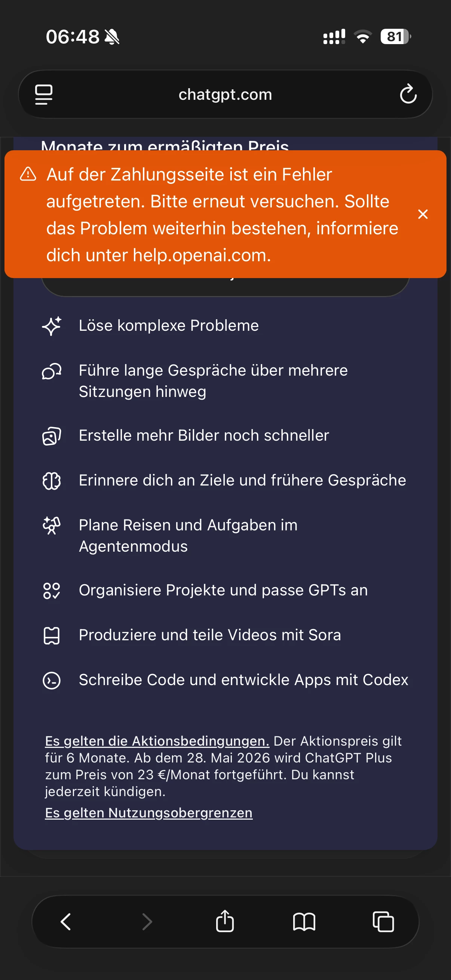The width and height of the screenshot is (451, 980).
Task: Dismiss the orange payment error banner
Action: coord(423,214)
